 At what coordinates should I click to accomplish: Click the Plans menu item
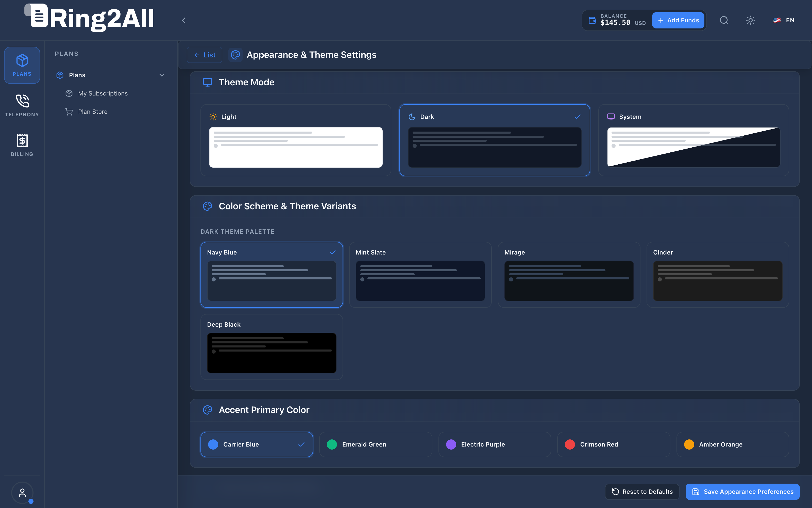(111, 75)
